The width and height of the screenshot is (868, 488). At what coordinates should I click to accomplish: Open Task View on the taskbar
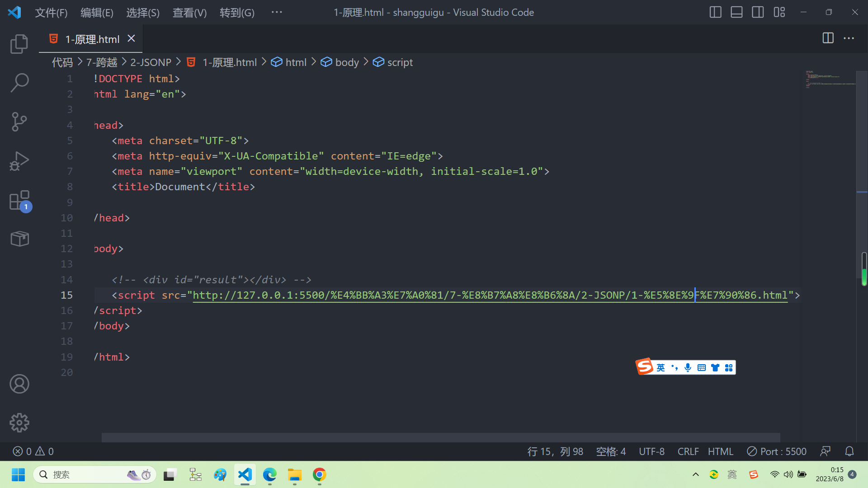tap(170, 475)
